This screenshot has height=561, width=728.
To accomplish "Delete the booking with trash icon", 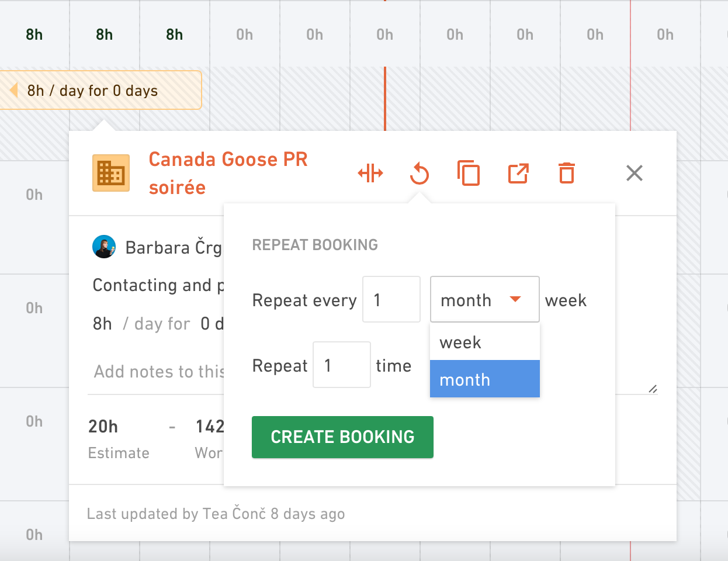I will click(567, 173).
